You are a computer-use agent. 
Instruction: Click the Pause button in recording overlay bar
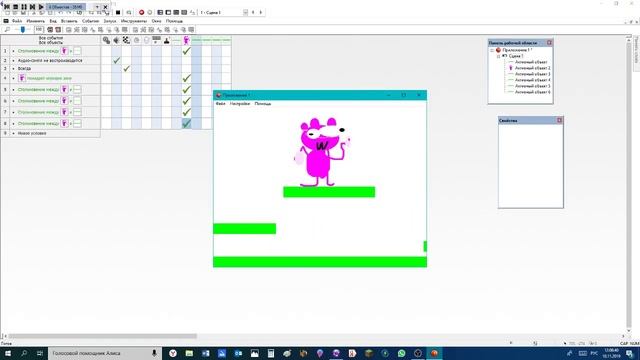(x=24, y=7)
